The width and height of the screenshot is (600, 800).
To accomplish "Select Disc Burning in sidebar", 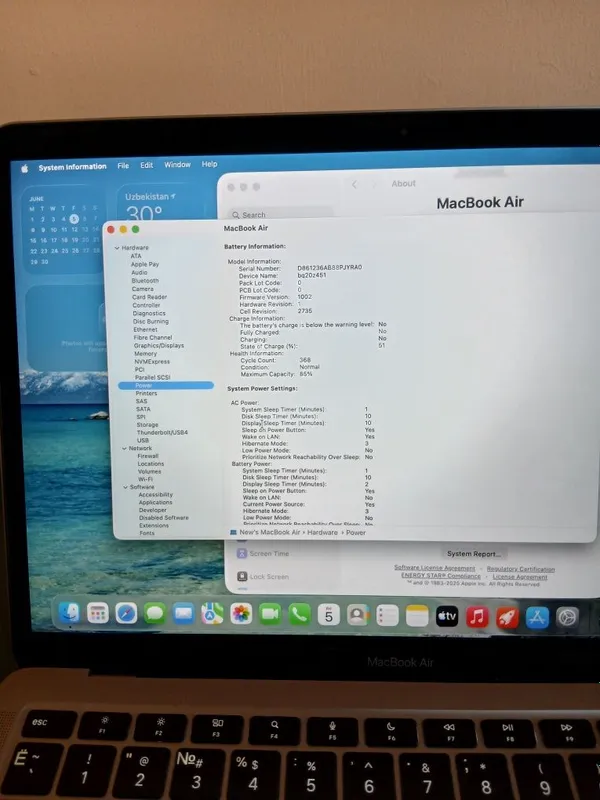I will (x=151, y=321).
